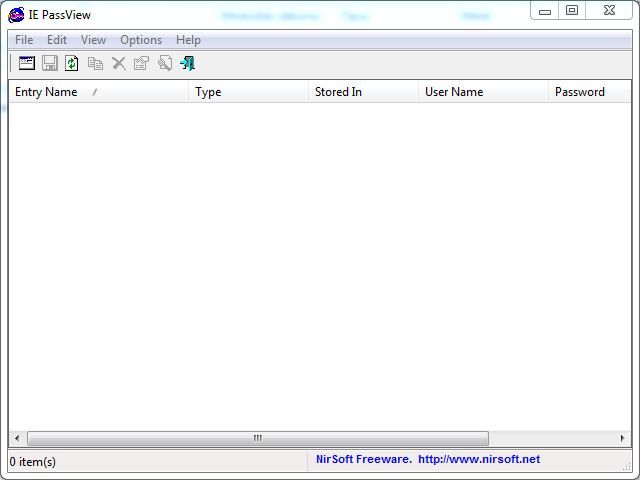
Task: Click the Save Selected Items floppy icon
Action: (50, 63)
